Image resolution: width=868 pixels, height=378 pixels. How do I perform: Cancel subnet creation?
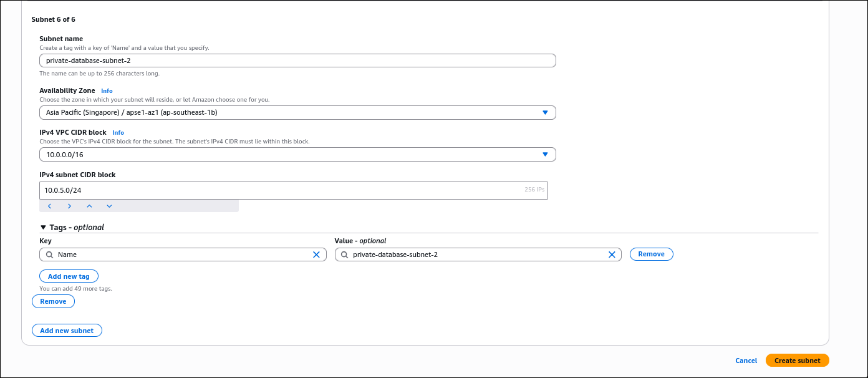(746, 361)
